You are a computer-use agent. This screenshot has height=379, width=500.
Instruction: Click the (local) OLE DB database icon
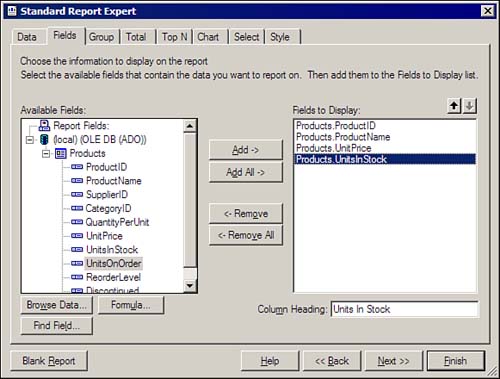(x=44, y=139)
